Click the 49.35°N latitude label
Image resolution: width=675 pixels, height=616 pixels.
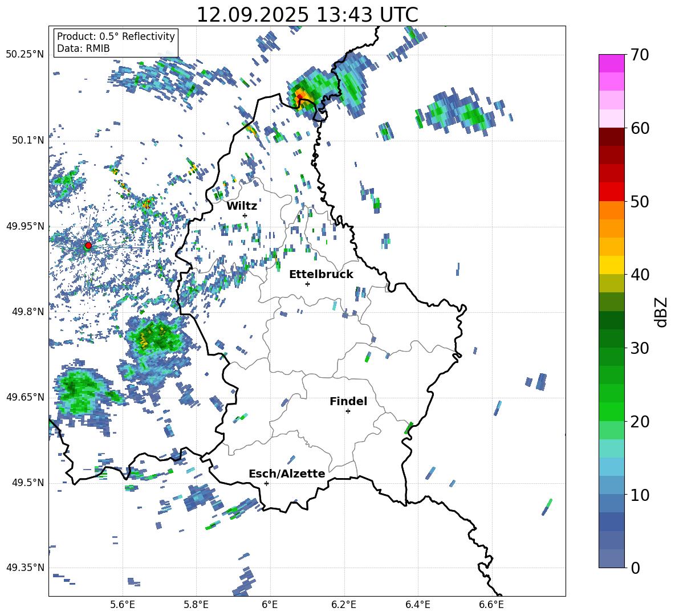coord(25,568)
